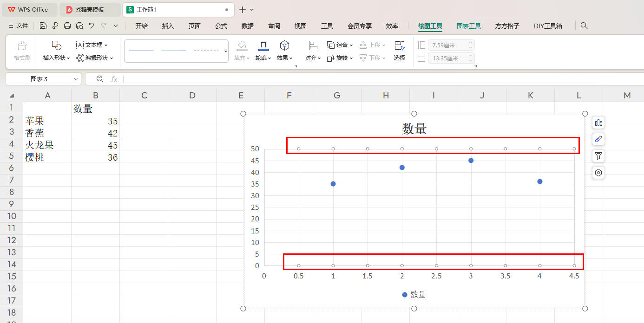Viewport: 644px width, 323px height.
Task: Open the 编辑形状 dropdown
Action: tap(95, 58)
